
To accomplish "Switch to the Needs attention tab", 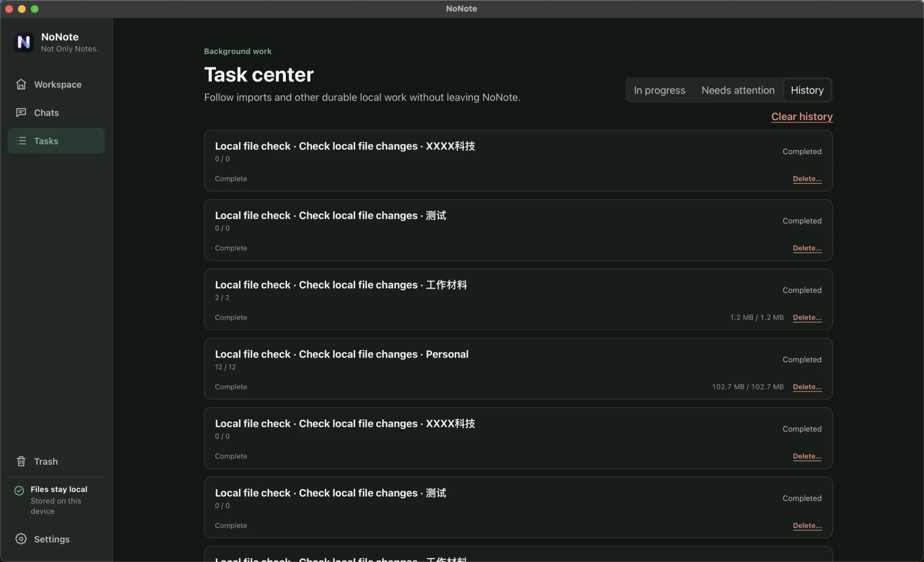I will coord(738,90).
